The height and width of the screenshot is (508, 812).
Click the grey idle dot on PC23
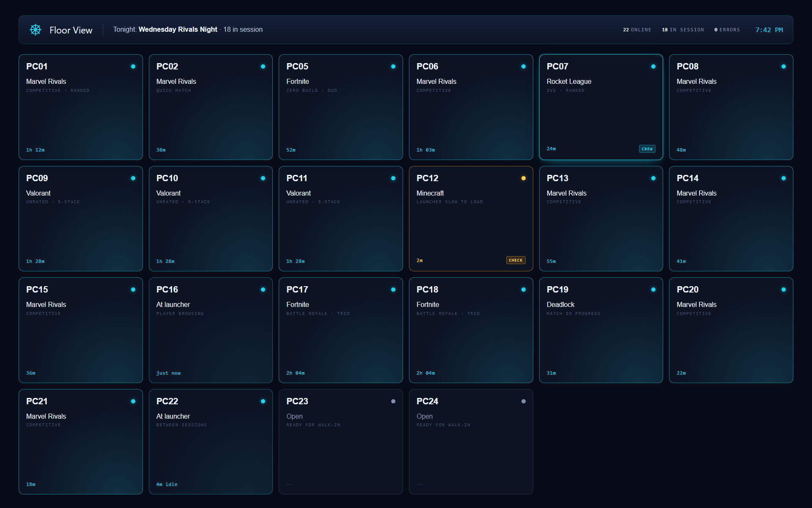(x=393, y=401)
